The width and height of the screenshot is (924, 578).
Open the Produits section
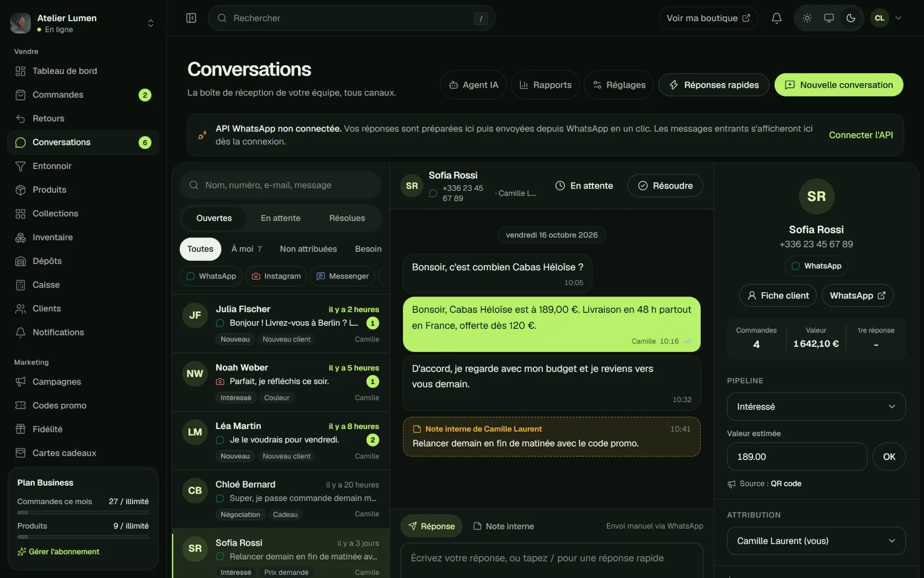pyautogui.click(x=83, y=190)
